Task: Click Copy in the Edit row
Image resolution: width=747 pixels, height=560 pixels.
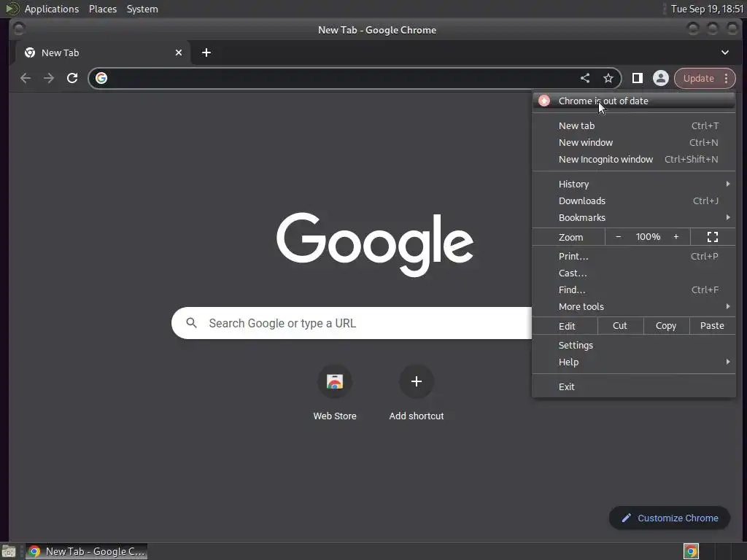Action: [x=666, y=326]
